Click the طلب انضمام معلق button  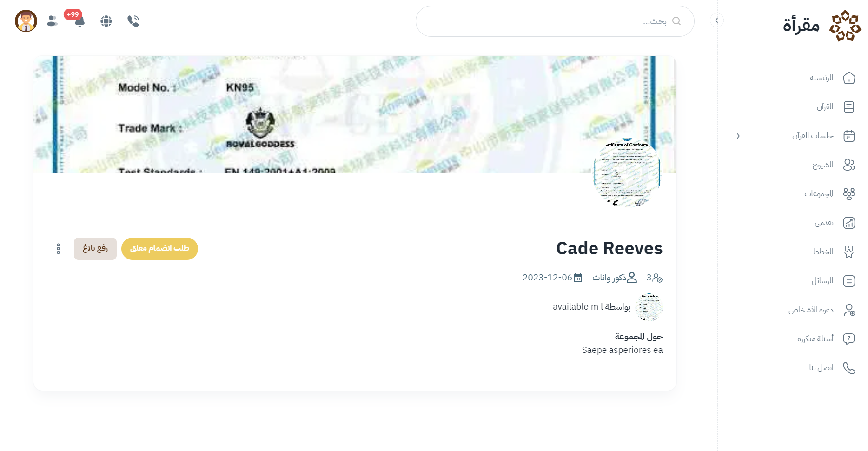click(x=159, y=249)
